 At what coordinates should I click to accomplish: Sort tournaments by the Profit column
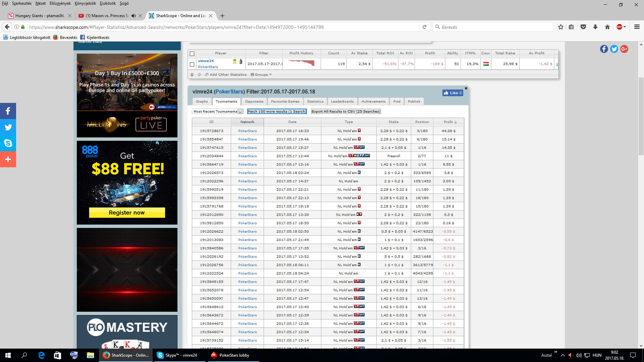pos(448,122)
